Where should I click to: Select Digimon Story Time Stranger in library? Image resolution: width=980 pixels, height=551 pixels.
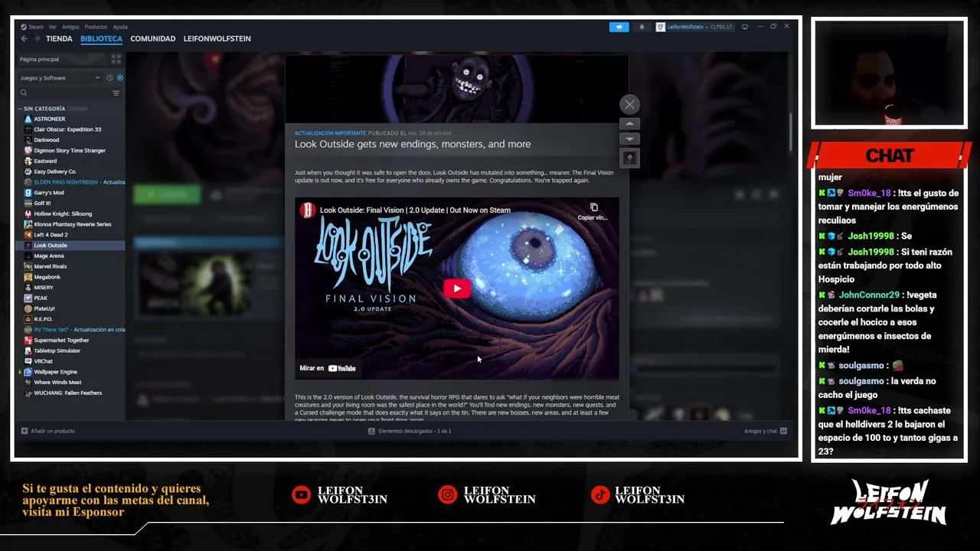(70, 151)
